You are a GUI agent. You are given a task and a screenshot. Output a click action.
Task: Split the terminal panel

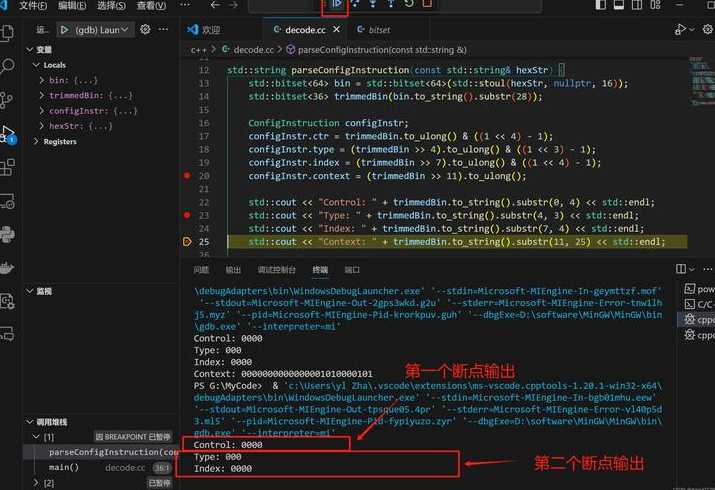click(x=681, y=269)
